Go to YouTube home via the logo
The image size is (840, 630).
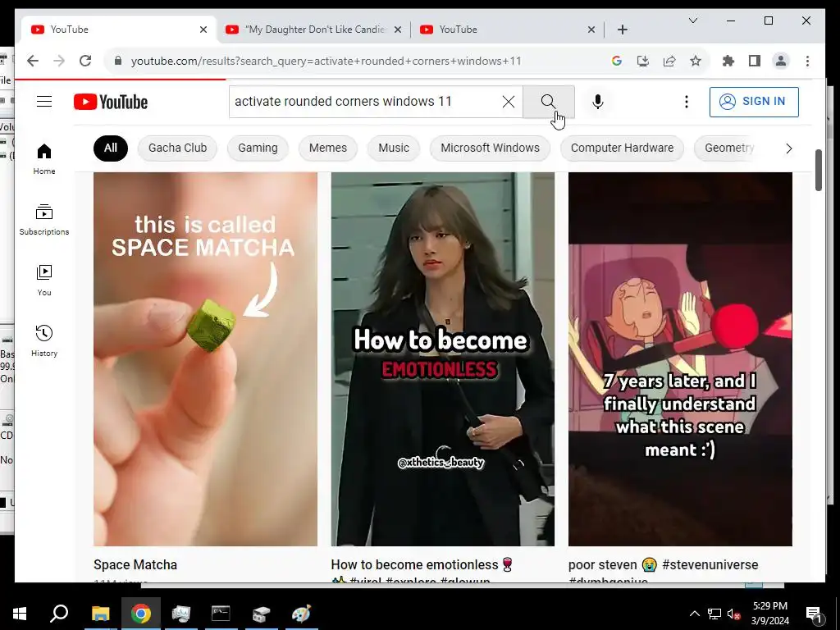[111, 102]
